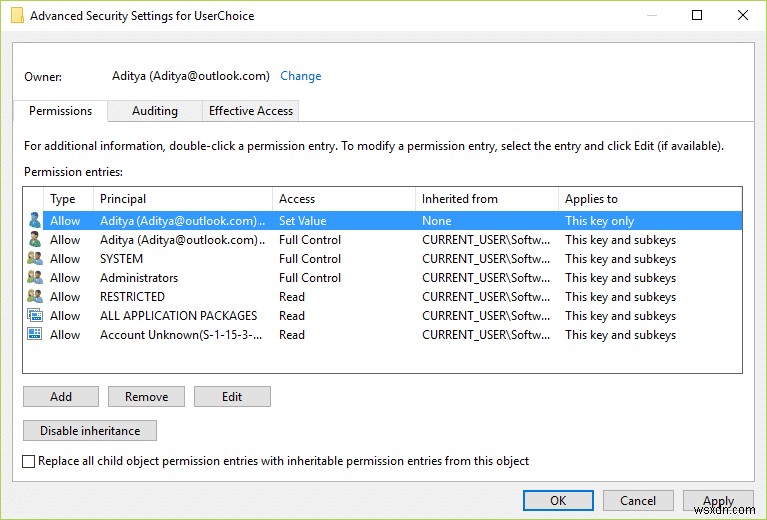
Task: Switch to the Auditing tab
Action: (155, 111)
